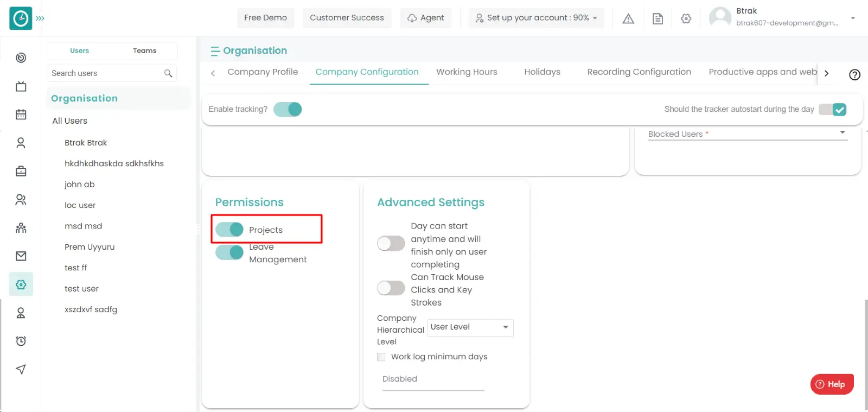
Task: Toggle Can Track Mouse Clicks switch
Action: [x=391, y=288]
